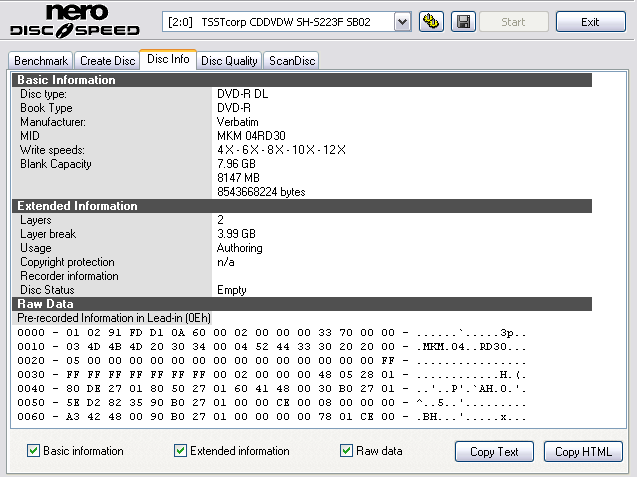
Task: Click the 8543668224 bytes value
Action: (261, 192)
